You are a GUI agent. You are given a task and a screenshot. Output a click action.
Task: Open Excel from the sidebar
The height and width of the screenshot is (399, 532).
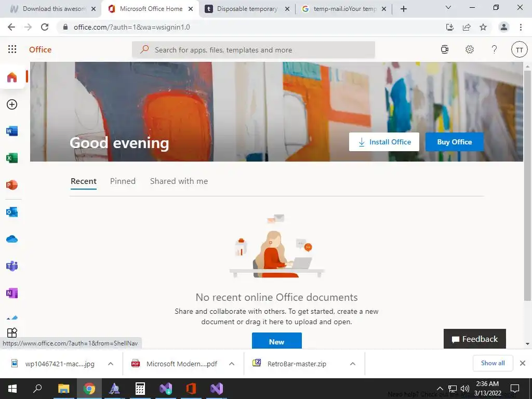(12, 158)
